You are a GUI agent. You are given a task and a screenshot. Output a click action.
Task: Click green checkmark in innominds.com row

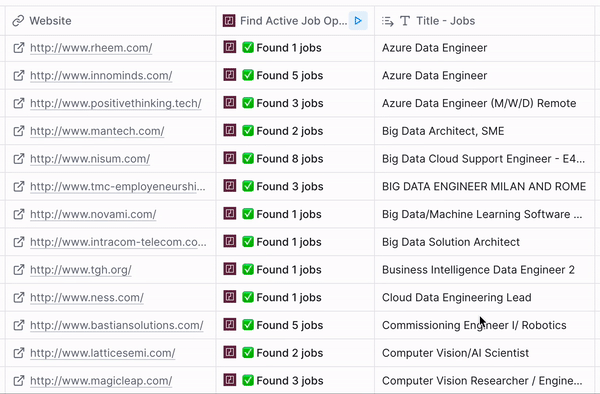248,75
